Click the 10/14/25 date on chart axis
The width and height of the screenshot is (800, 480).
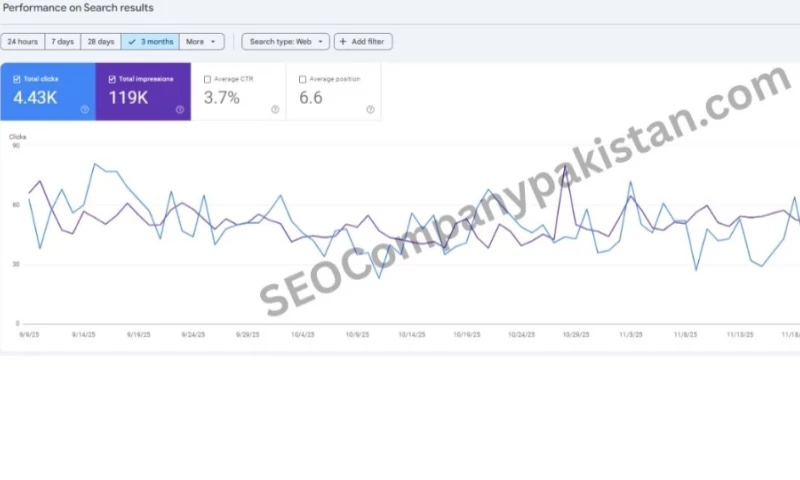point(412,335)
